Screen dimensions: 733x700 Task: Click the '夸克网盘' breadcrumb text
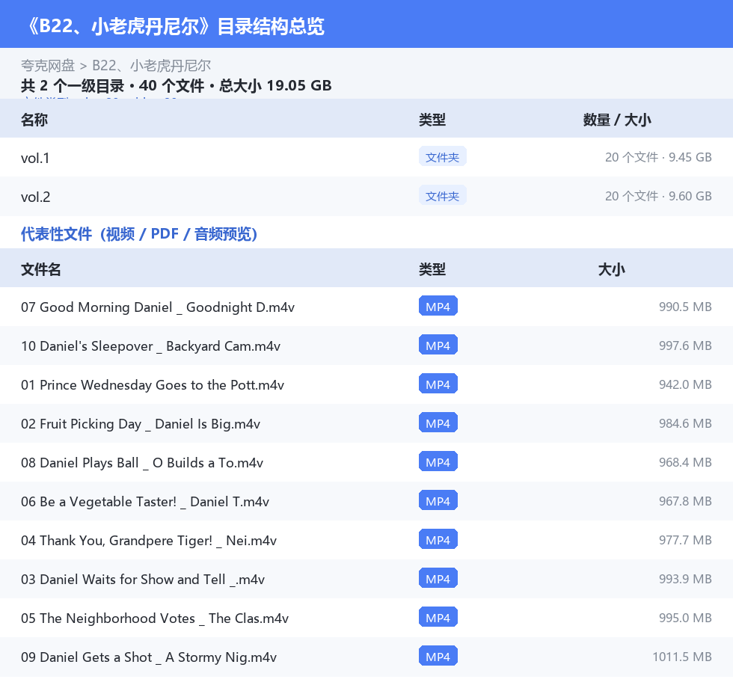click(48, 65)
